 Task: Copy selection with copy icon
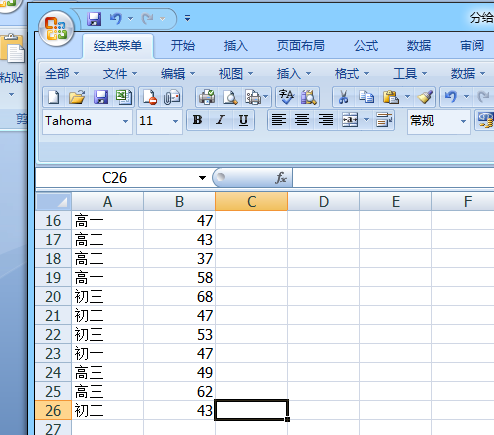(x=366, y=97)
